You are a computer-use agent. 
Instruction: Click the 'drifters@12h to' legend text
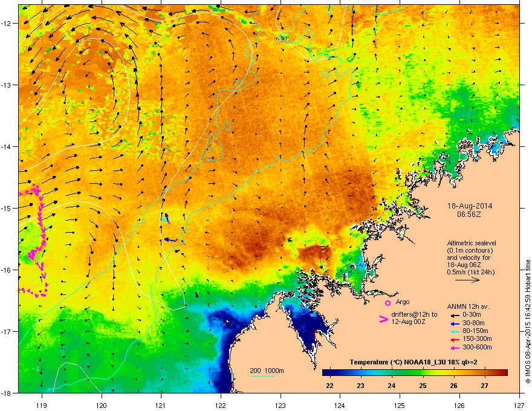click(x=414, y=315)
